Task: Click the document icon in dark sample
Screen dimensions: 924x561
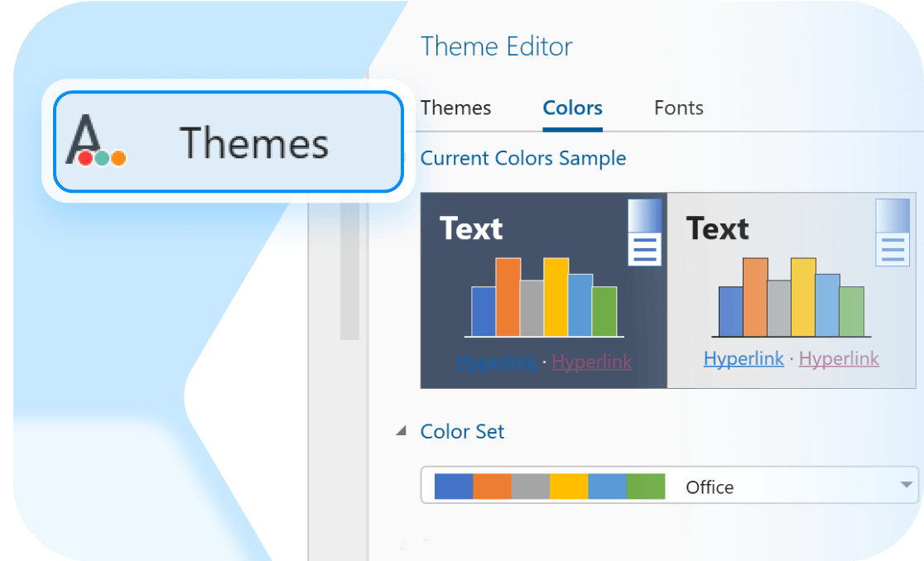Action: [644, 232]
